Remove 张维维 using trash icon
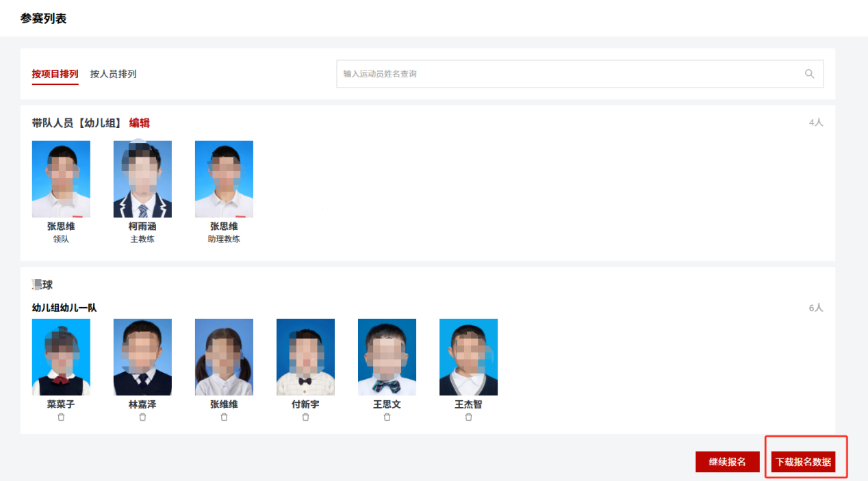 pos(224,417)
